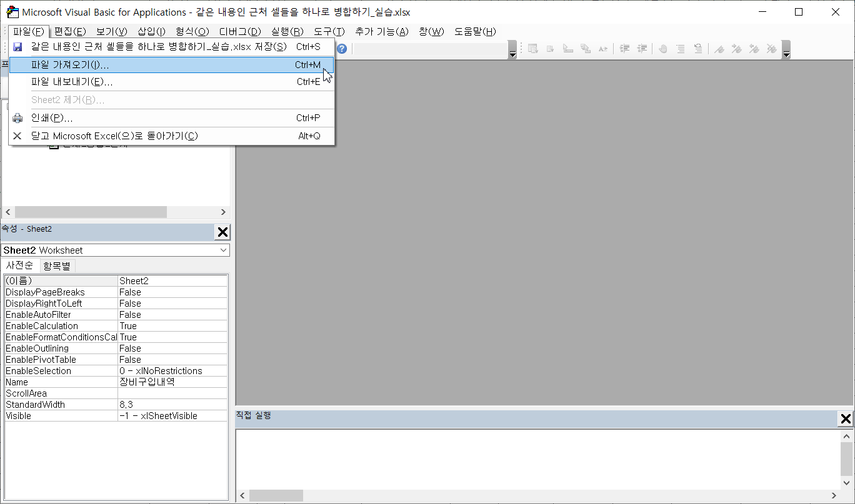Image resolution: width=855 pixels, height=504 pixels.
Task: Click the save icon in the File menu
Action: coord(17,47)
